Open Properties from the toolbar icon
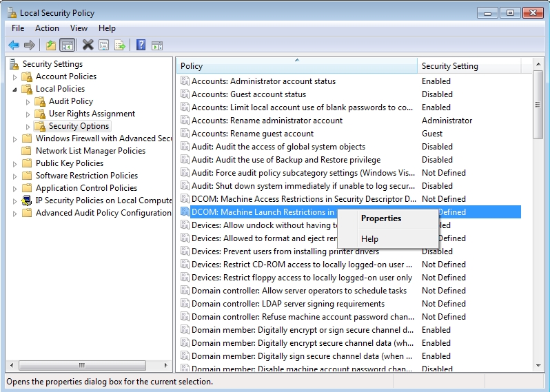This screenshot has height=392, width=550. coord(104,45)
